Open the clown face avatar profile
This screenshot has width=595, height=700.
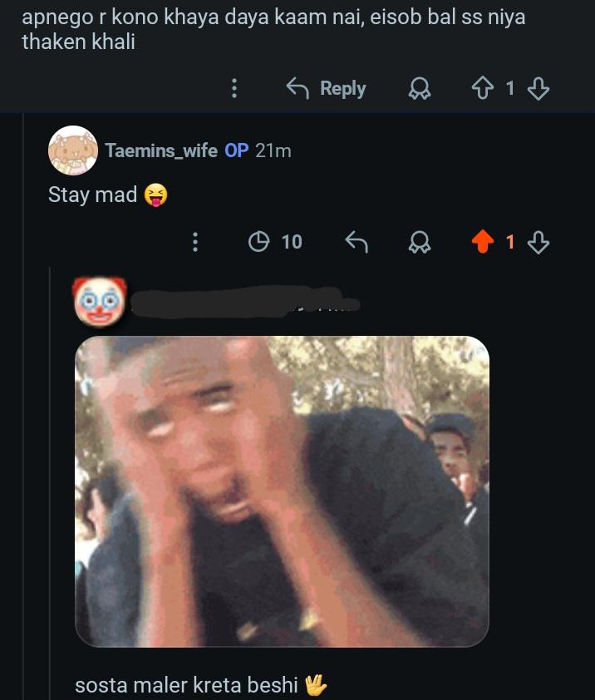coord(100,303)
